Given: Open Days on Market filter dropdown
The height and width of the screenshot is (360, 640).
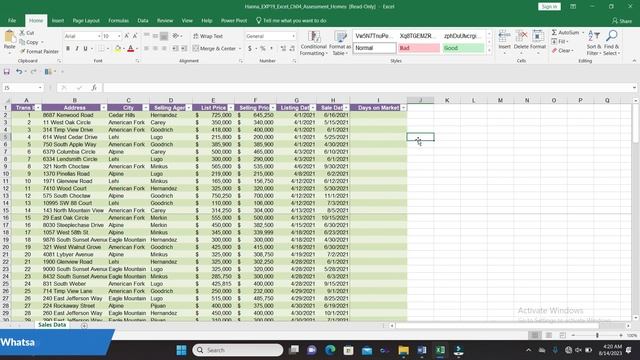Looking at the screenshot, I should [403, 108].
